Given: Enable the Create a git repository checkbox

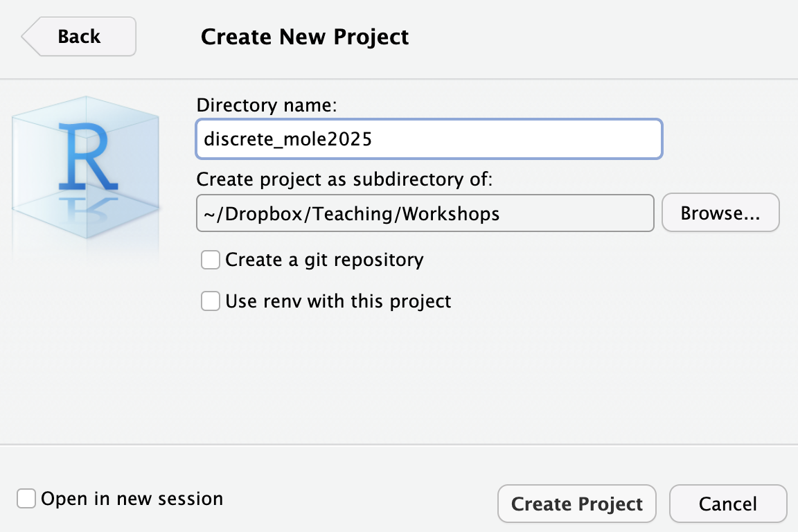Looking at the screenshot, I should click(x=210, y=260).
